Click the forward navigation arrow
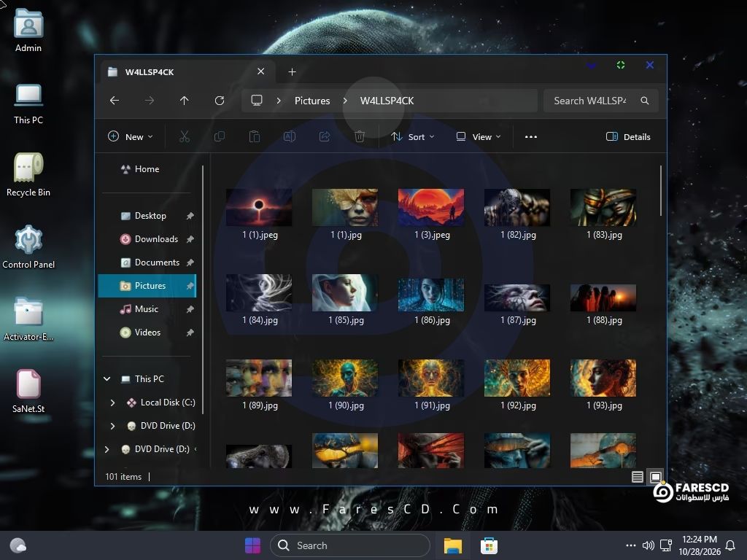 (150, 101)
